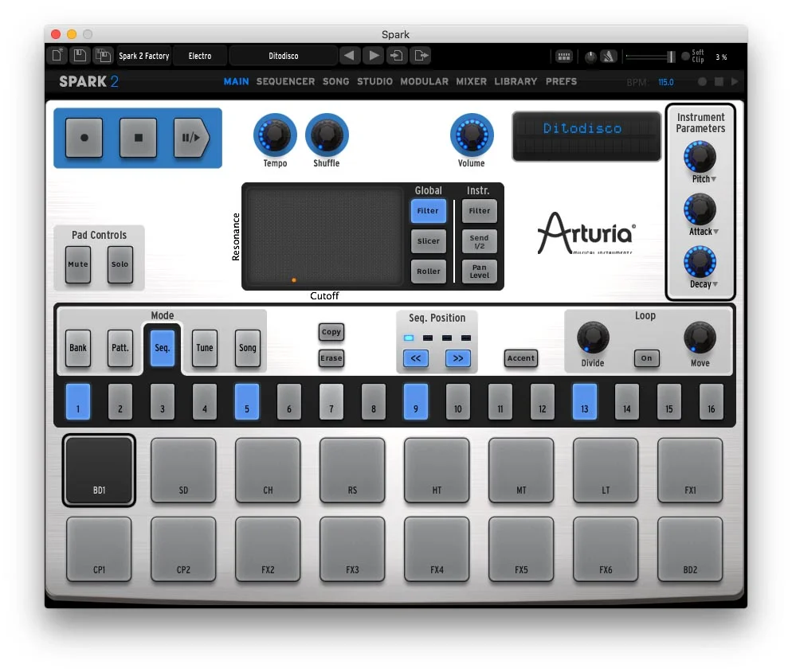The image size is (792, 672).
Task: Click the large Stop button
Action: pyautogui.click(x=139, y=137)
